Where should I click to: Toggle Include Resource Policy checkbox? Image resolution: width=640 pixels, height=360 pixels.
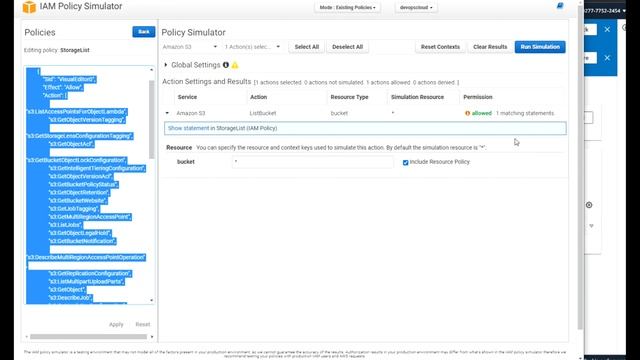[405, 162]
